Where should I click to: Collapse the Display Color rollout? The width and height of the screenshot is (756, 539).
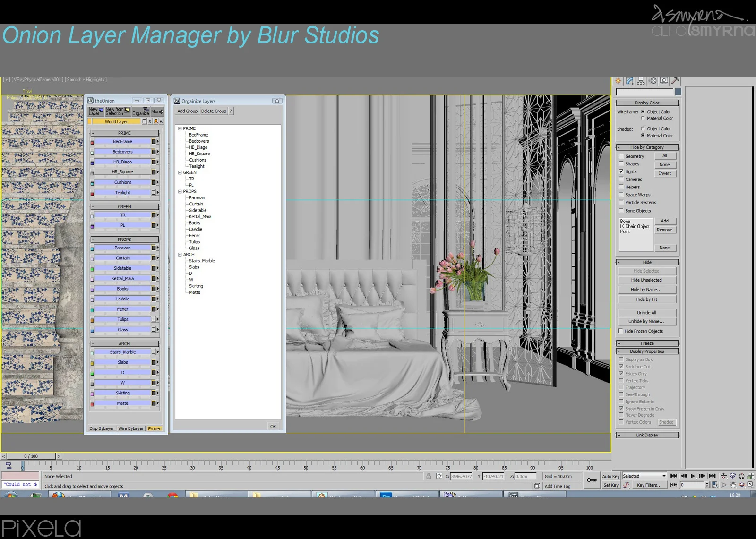point(647,103)
